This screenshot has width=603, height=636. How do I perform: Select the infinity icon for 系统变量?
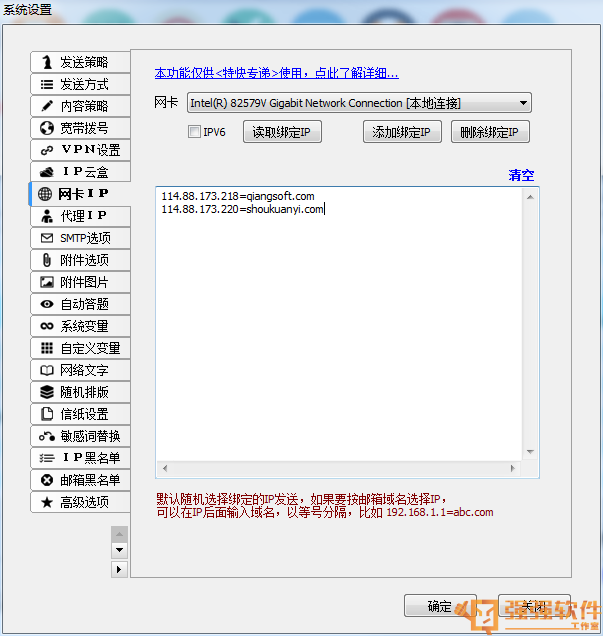[47, 326]
